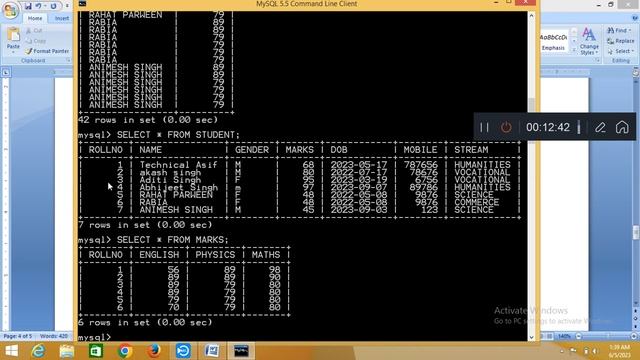
Task: Click Words: 420 count in status bar
Action: [x=54, y=336]
